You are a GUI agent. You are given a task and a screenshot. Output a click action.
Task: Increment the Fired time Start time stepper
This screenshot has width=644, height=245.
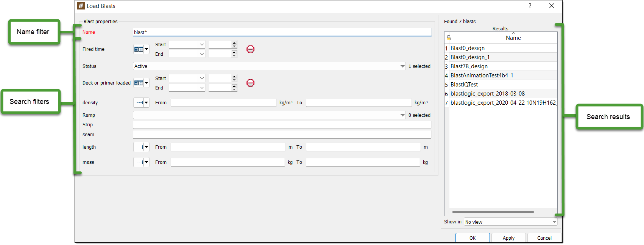[234, 42]
